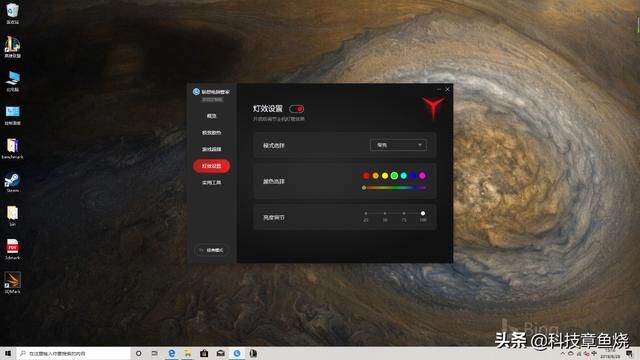Select the Lenovo PC Manager taskbar icon
The width and height of the screenshot is (640, 360).
click(x=237, y=353)
